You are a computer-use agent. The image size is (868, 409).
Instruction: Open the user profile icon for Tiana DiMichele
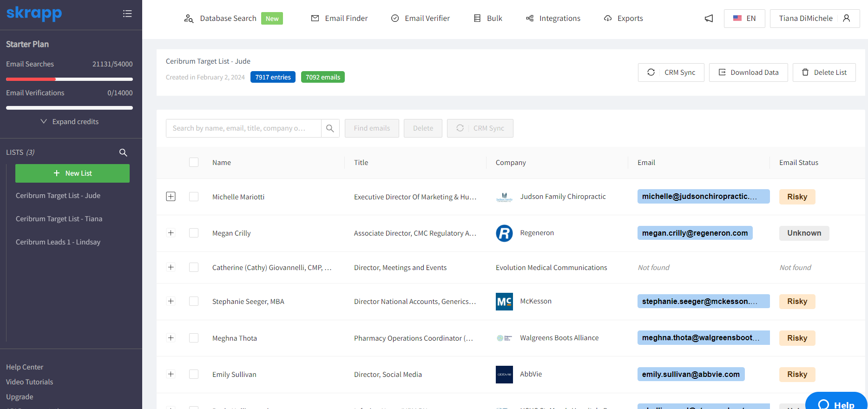click(847, 19)
